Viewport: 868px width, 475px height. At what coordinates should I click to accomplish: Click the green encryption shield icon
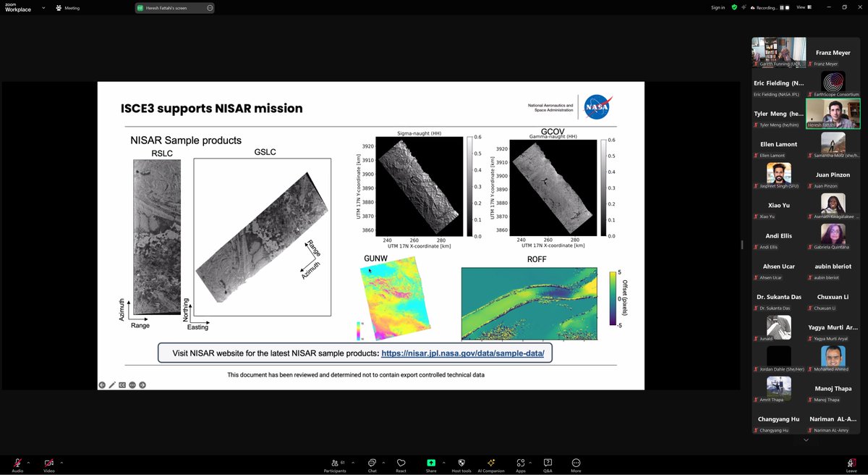point(734,7)
